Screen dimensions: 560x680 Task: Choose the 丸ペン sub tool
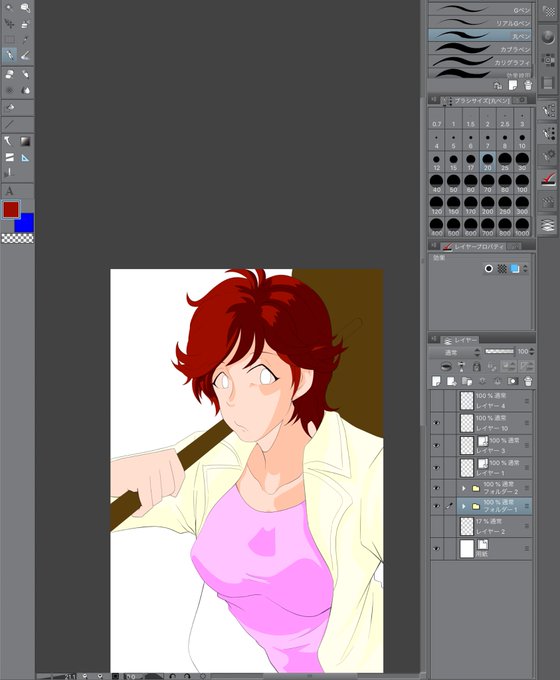pos(479,35)
